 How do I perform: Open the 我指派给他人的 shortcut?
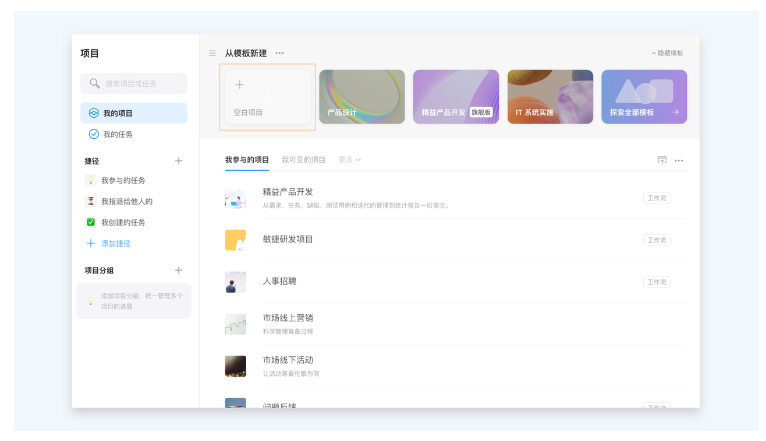point(127,201)
